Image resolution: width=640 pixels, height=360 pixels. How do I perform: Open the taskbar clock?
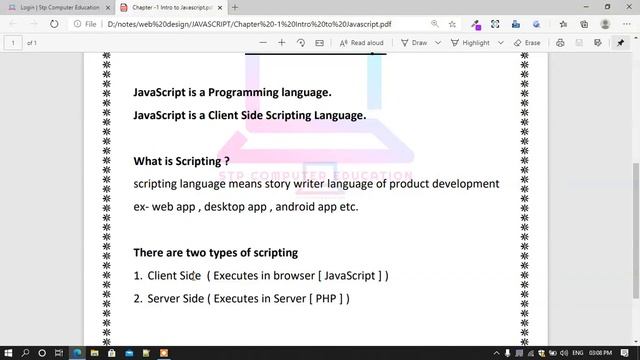(x=600, y=353)
